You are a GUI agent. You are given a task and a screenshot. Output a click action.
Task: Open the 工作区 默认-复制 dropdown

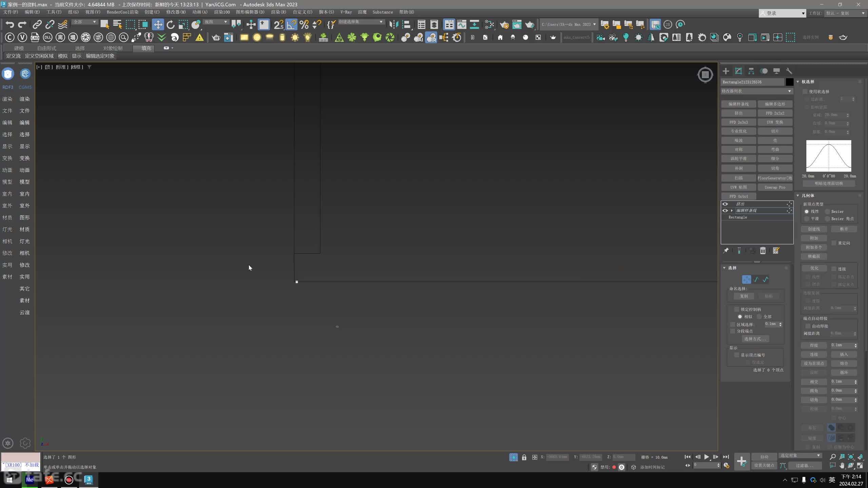pyautogui.click(x=845, y=13)
